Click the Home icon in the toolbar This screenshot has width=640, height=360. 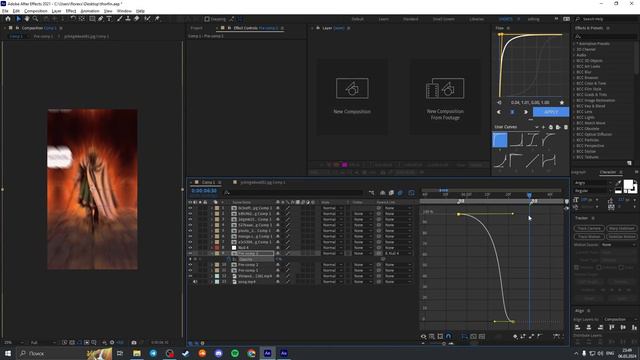click(8, 19)
